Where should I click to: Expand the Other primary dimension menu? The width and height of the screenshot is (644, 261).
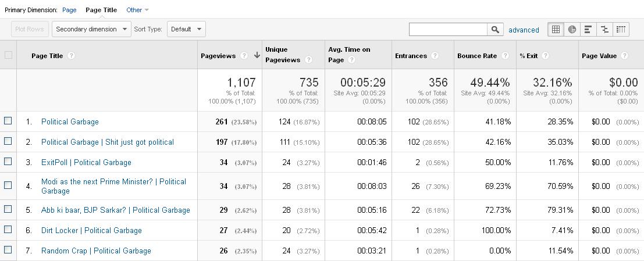coord(138,10)
